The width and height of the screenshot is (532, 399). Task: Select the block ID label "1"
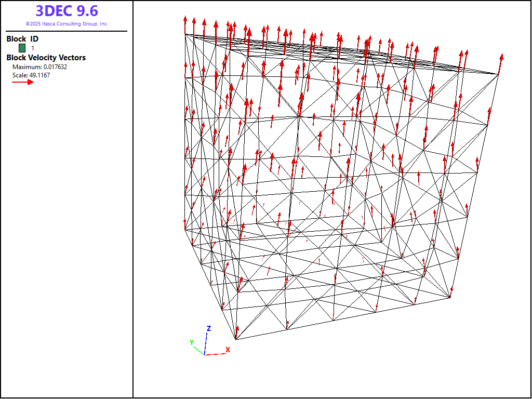(x=33, y=48)
